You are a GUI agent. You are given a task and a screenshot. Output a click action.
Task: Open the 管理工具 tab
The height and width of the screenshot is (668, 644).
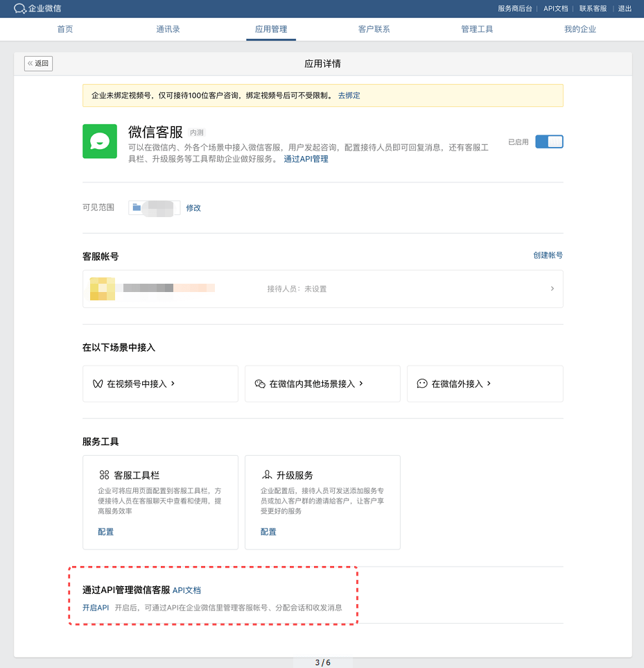click(477, 29)
